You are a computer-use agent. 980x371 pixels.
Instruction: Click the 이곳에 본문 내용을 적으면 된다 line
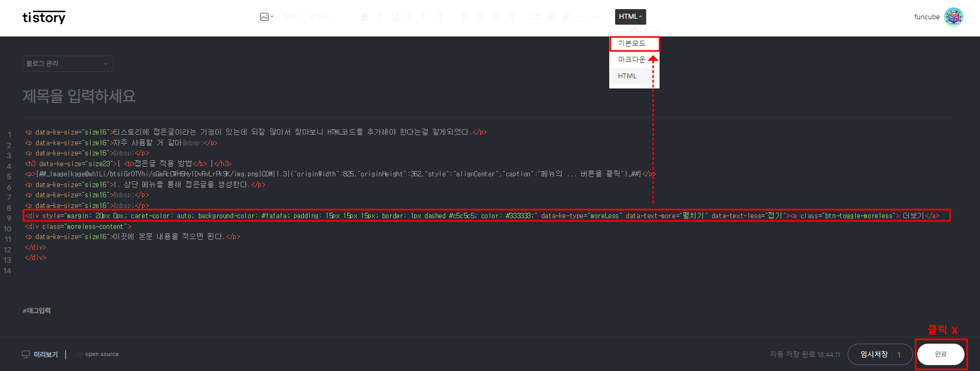132,236
